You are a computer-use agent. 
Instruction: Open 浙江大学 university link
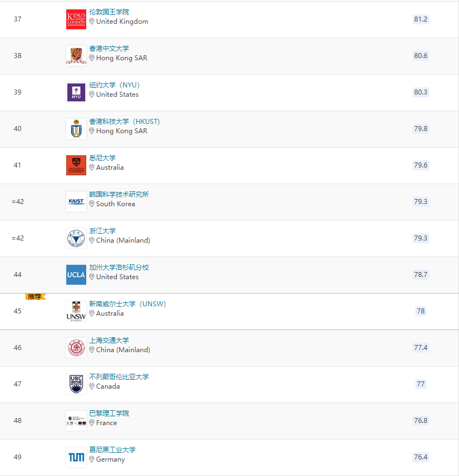click(102, 231)
